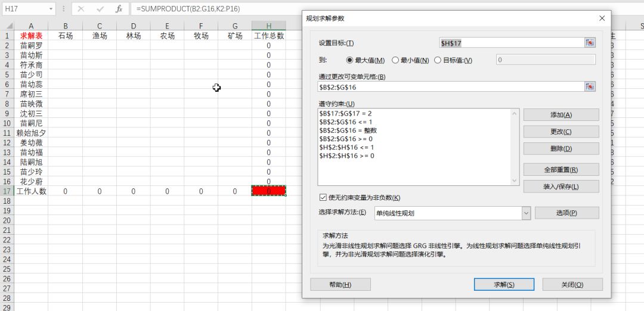644x311 pixels.
Task: Click scroll down arrow of constraints list
Action: [515, 181]
